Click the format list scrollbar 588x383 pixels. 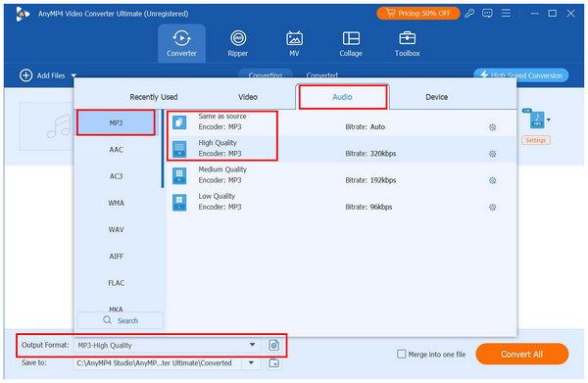point(163,149)
